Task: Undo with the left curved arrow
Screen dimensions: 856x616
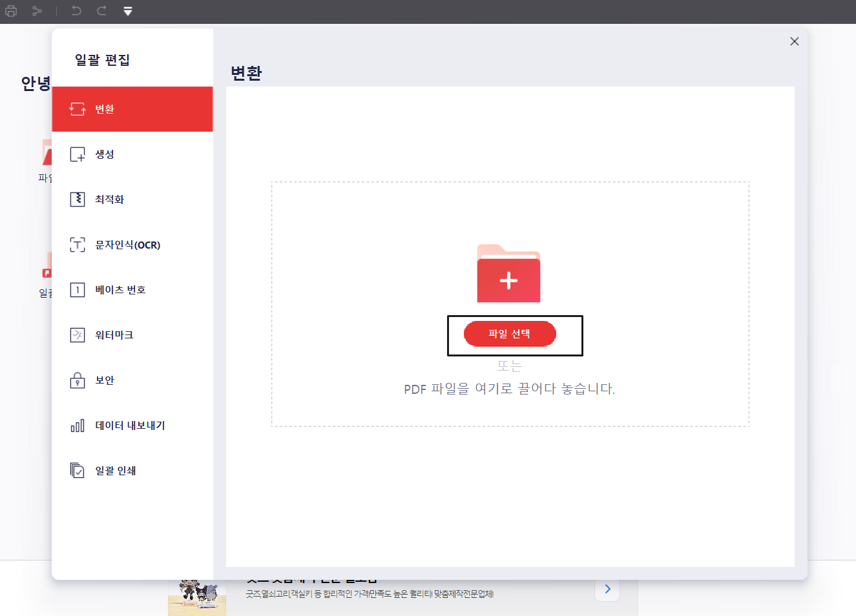Action: point(76,11)
